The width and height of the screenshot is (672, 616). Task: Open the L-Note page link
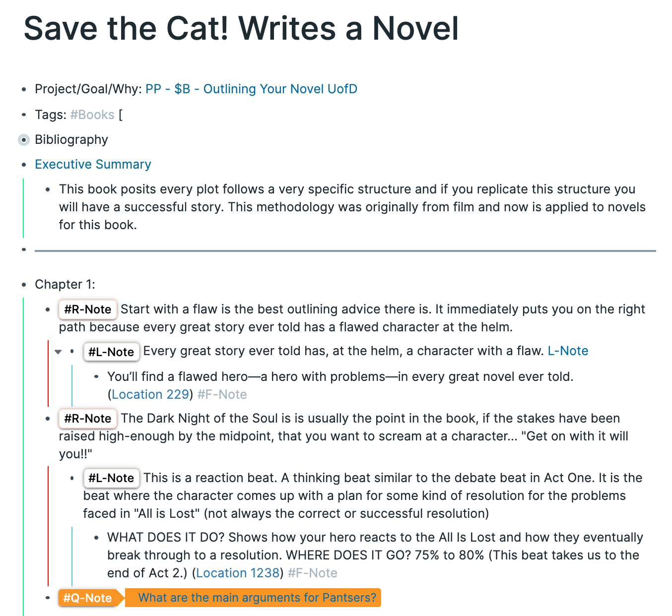[x=568, y=351]
